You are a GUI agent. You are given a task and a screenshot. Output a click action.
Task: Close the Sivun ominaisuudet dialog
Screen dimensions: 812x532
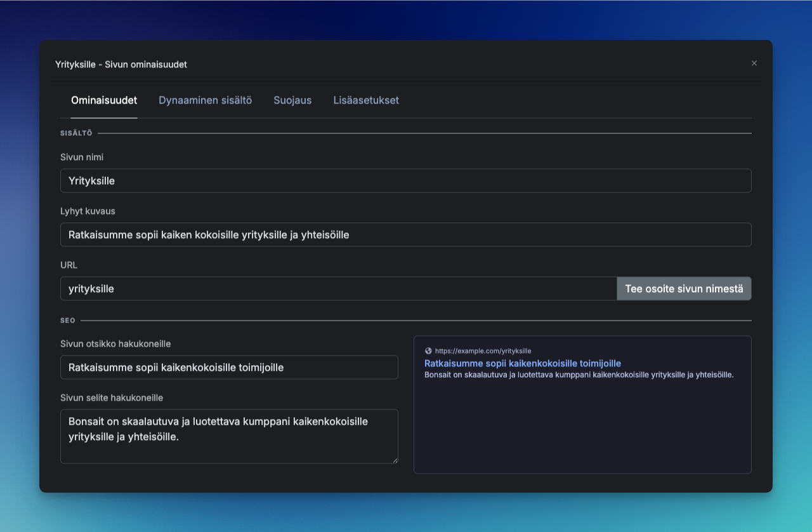[754, 63]
